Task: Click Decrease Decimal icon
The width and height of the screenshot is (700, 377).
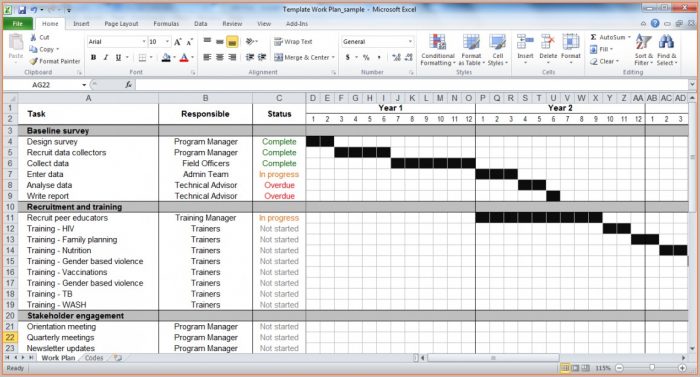Action: pyautogui.click(x=408, y=57)
